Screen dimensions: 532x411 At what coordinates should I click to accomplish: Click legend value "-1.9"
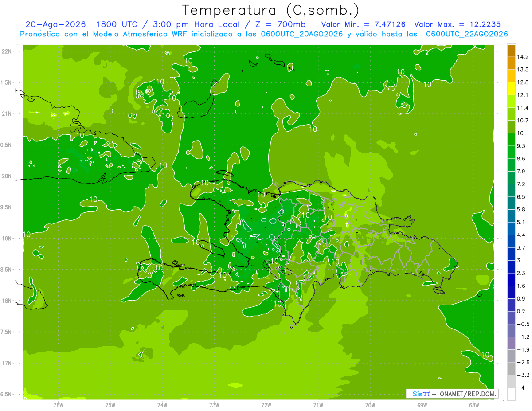(523, 349)
